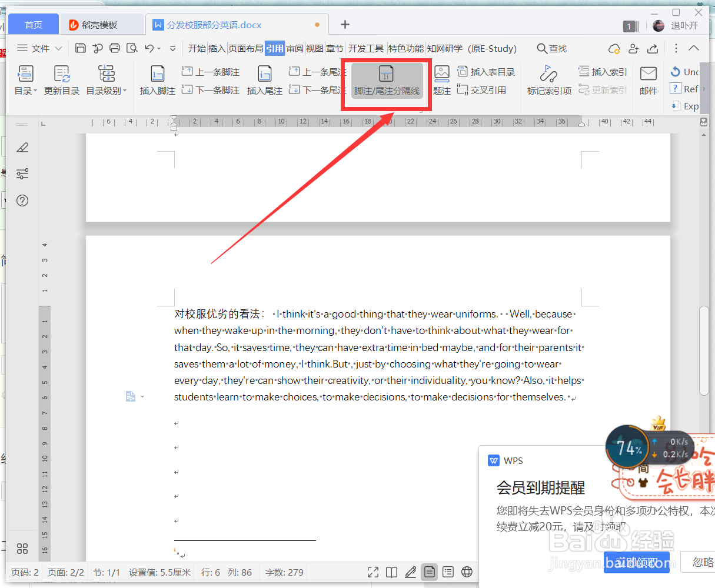
Task: Select the 引用 references tab
Action: [274, 48]
